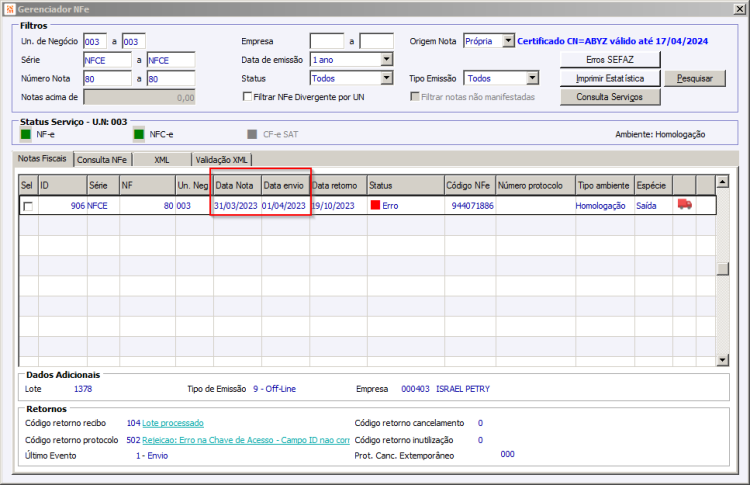The width and height of the screenshot is (750, 485).
Task: Open the Status filter dropdown
Action: tap(386, 78)
